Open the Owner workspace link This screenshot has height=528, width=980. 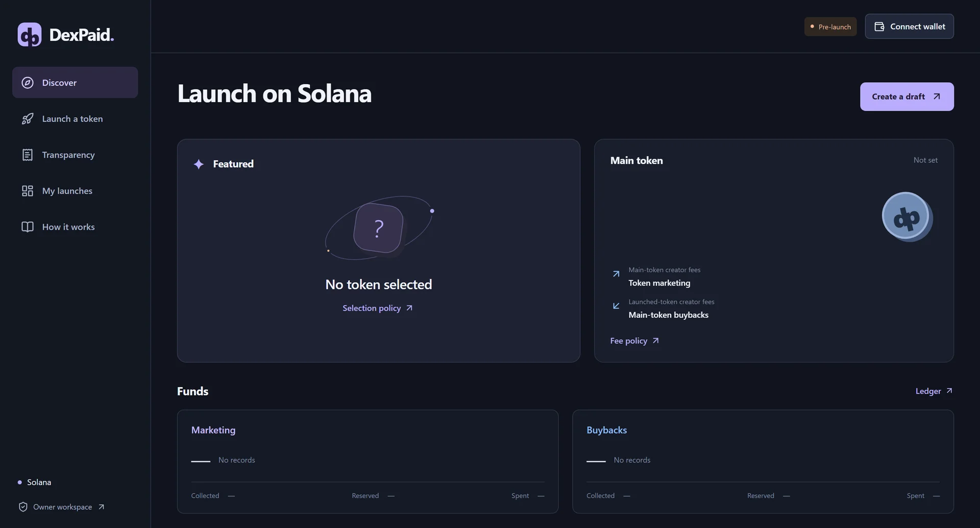(x=62, y=507)
